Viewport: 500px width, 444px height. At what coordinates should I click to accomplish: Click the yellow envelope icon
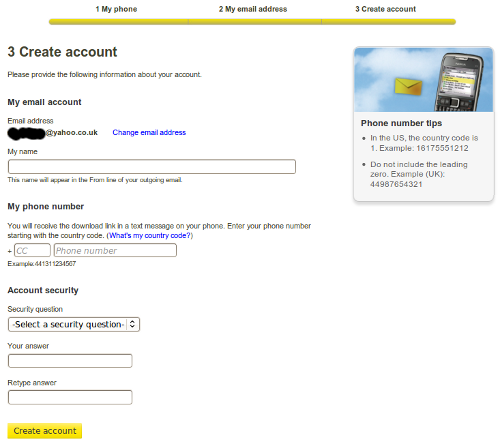point(408,87)
